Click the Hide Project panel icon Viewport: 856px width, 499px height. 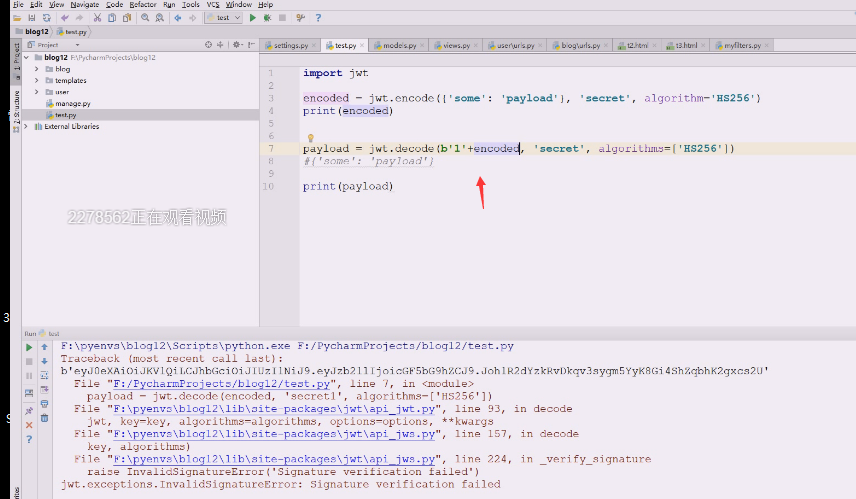[x=251, y=45]
